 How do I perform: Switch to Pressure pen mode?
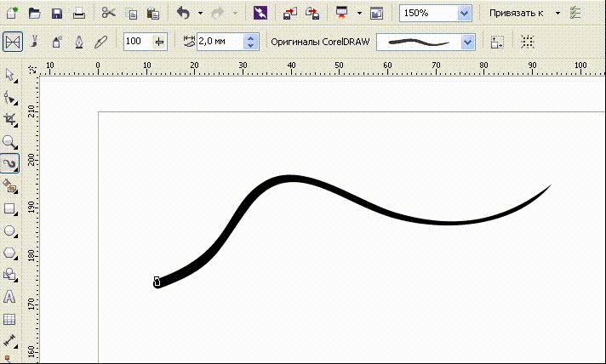tap(101, 42)
